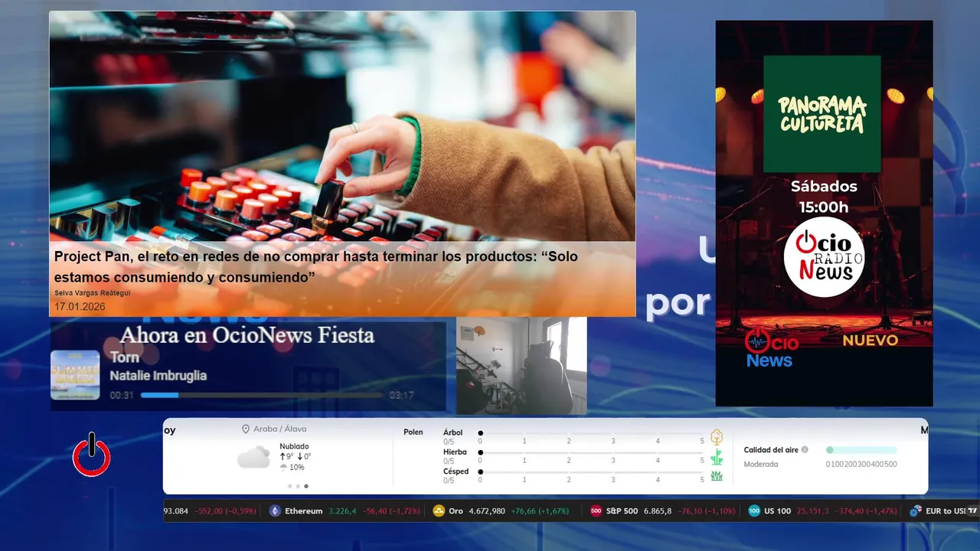Click the studio webcam thumbnail
Viewport: 980px width, 551px height.
(521, 366)
